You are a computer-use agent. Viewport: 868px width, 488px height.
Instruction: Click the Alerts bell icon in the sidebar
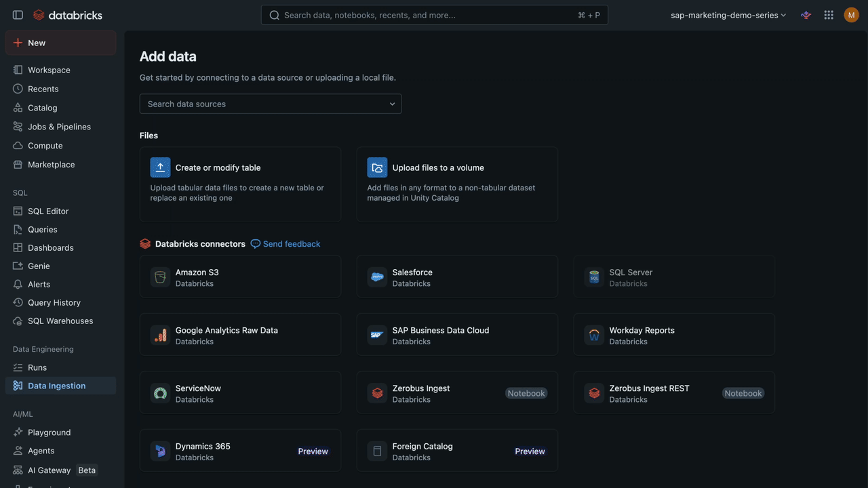[15, 283]
